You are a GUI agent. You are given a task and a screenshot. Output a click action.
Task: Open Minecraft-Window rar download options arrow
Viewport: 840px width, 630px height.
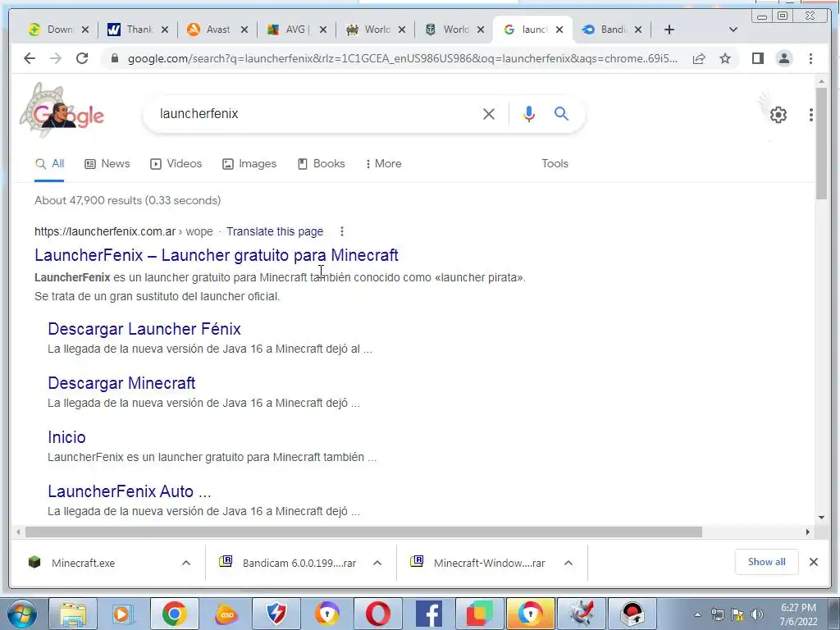[568, 563]
